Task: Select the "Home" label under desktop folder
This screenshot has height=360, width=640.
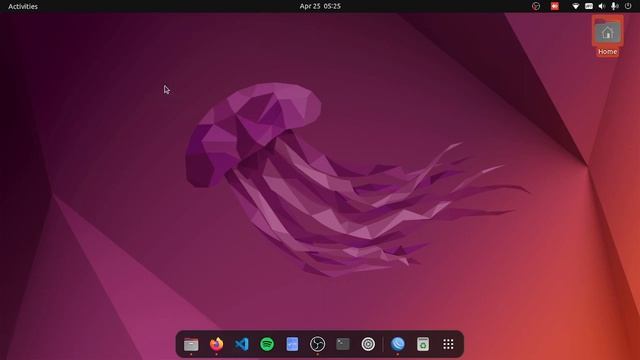Action: pos(607,51)
